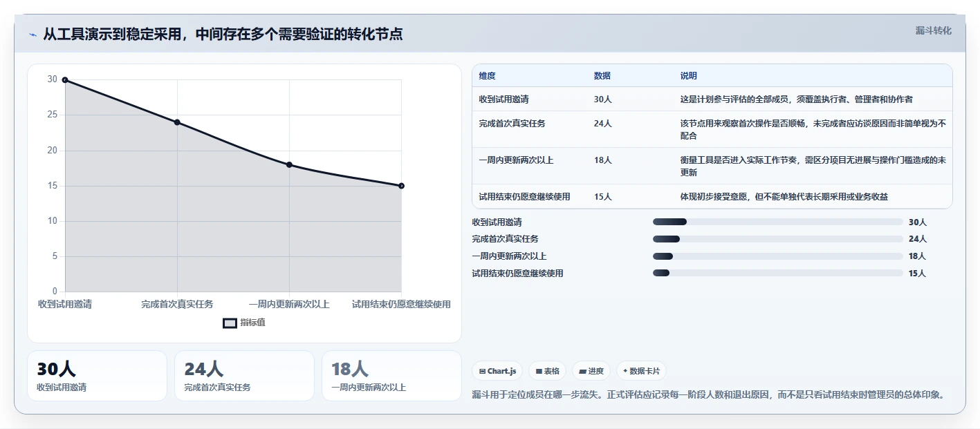Click the progress bar for 一周内更新两次以上

(x=778, y=256)
